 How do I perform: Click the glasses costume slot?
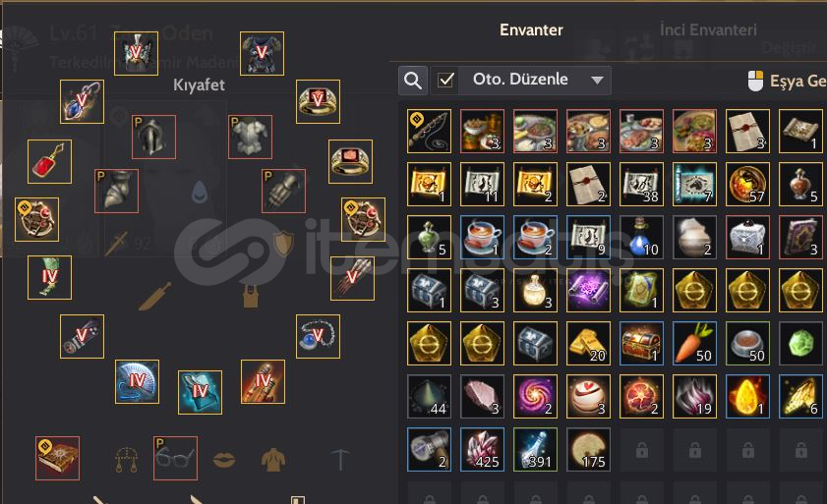pos(176,458)
